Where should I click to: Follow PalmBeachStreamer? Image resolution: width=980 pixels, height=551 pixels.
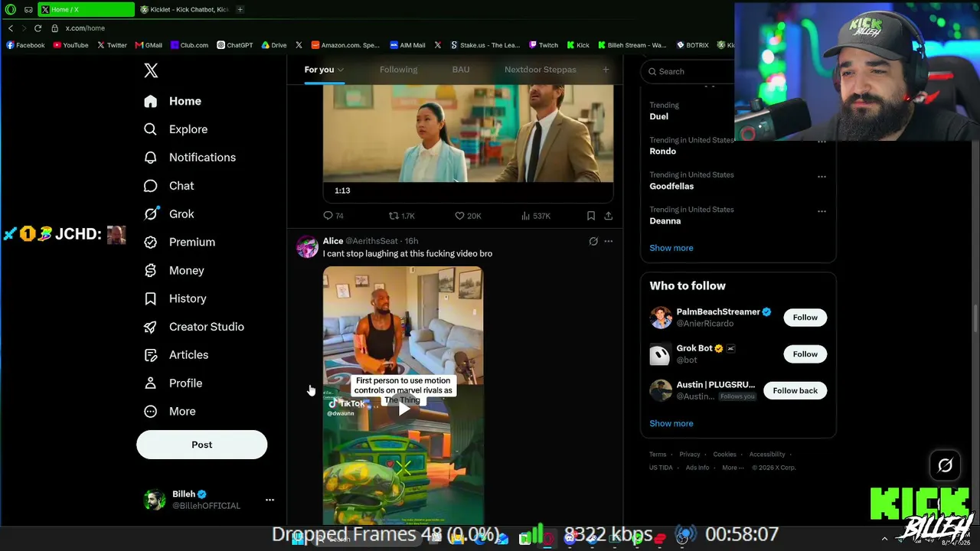pyautogui.click(x=805, y=318)
